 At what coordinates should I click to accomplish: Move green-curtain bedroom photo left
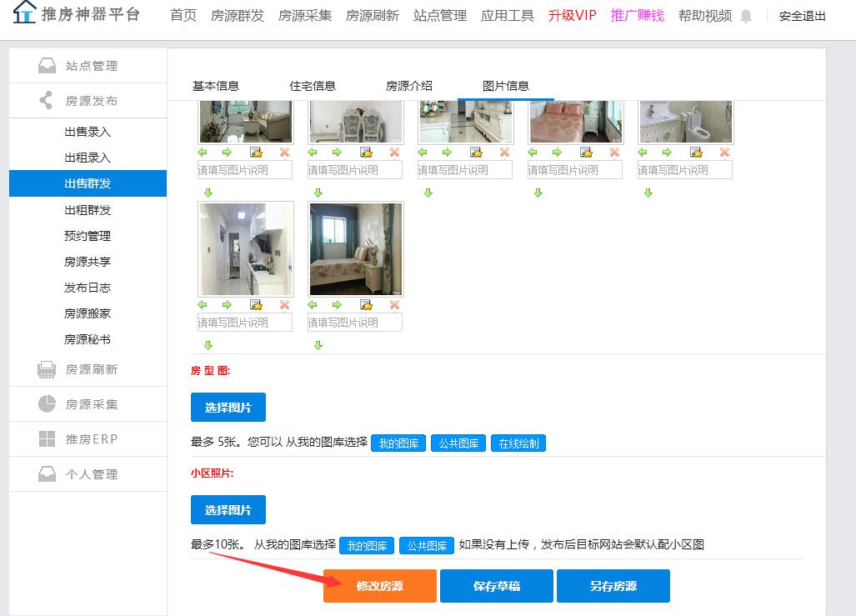(x=313, y=305)
